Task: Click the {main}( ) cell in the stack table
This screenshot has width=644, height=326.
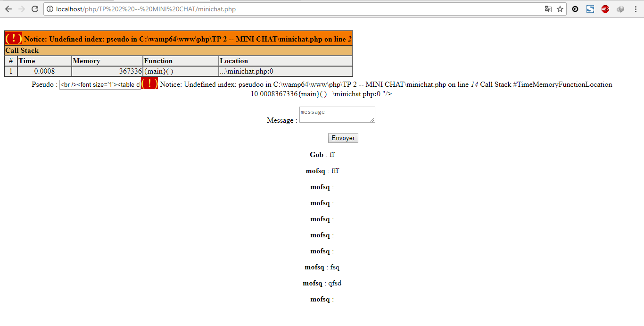Action: (157, 71)
